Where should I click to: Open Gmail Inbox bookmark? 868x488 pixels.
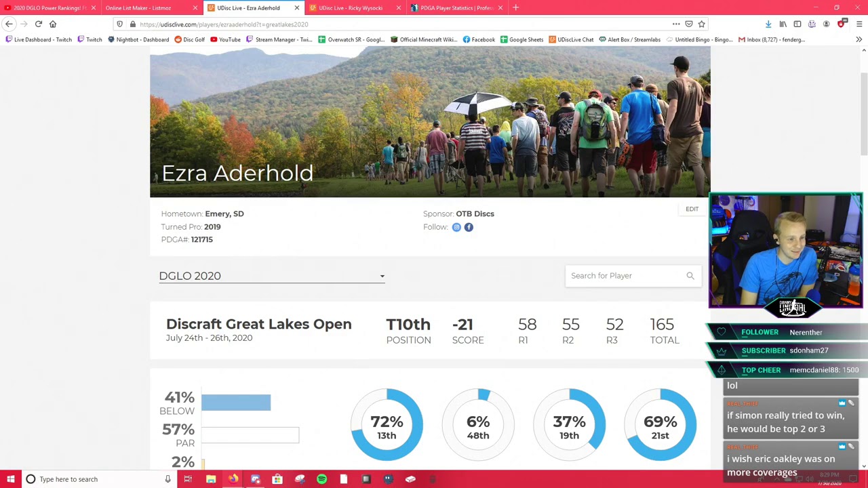coord(771,39)
